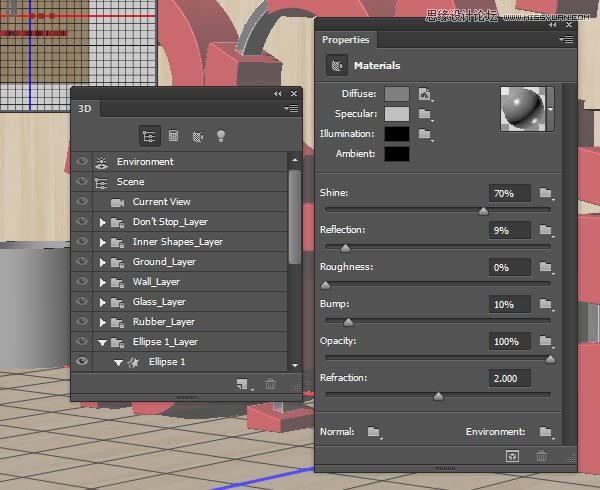Open the Reflection texture folder icon
This screenshot has height=490, width=600.
pos(546,230)
